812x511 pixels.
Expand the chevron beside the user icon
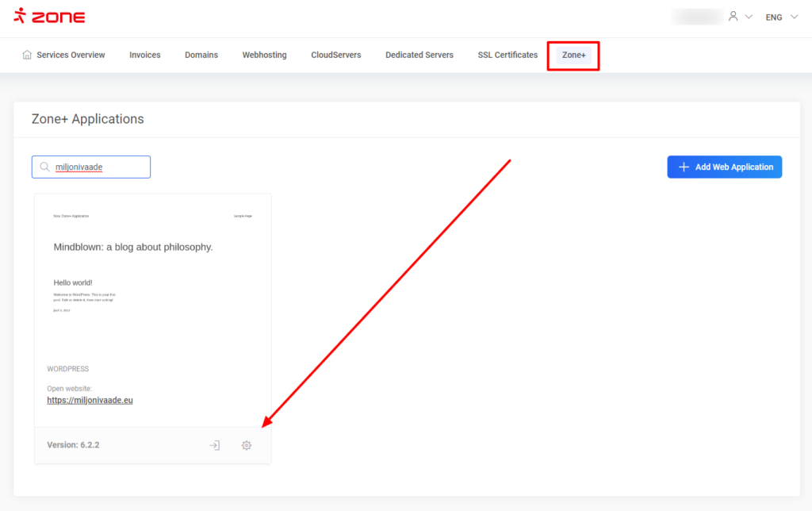[x=749, y=17]
